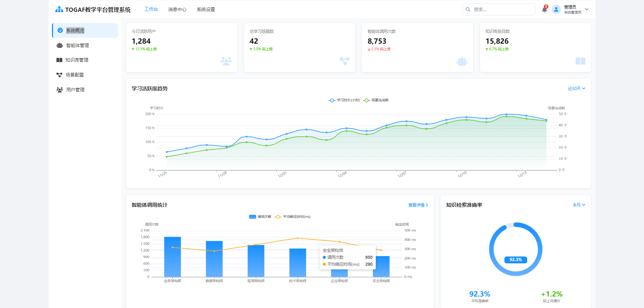
Task: Toggle 场景完成数 legend series
Action: (376, 100)
